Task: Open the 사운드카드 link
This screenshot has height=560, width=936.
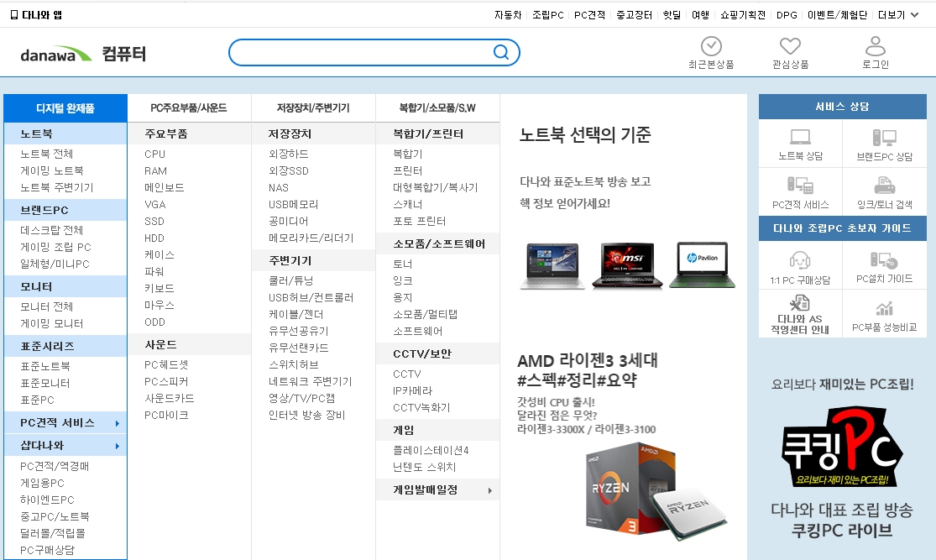Action: (x=169, y=398)
